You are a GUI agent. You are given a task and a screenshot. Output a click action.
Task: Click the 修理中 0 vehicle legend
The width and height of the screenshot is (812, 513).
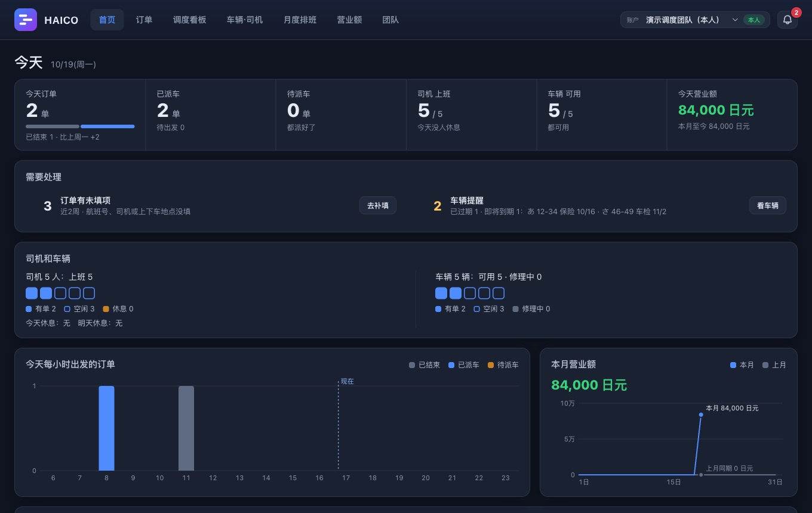coord(531,309)
